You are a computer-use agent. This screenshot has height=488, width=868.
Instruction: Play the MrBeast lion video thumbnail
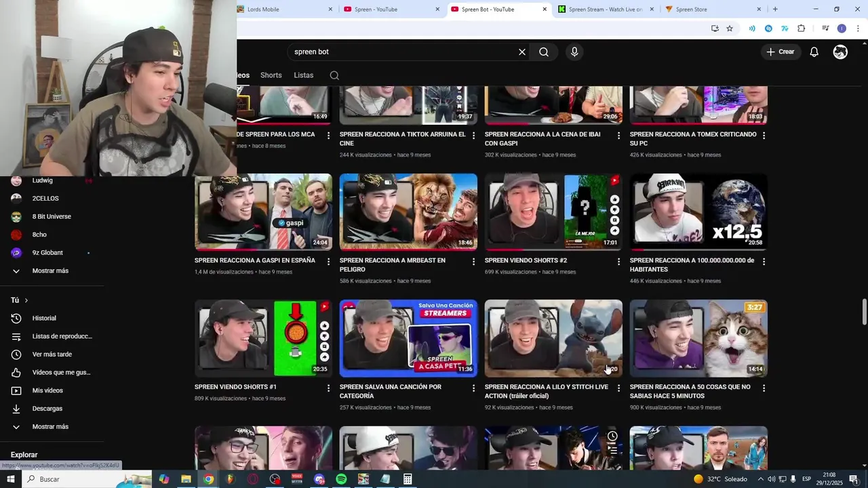408,212
